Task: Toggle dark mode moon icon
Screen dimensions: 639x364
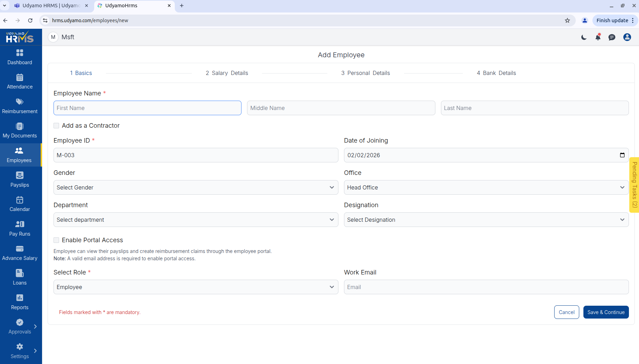Action: (584, 37)
